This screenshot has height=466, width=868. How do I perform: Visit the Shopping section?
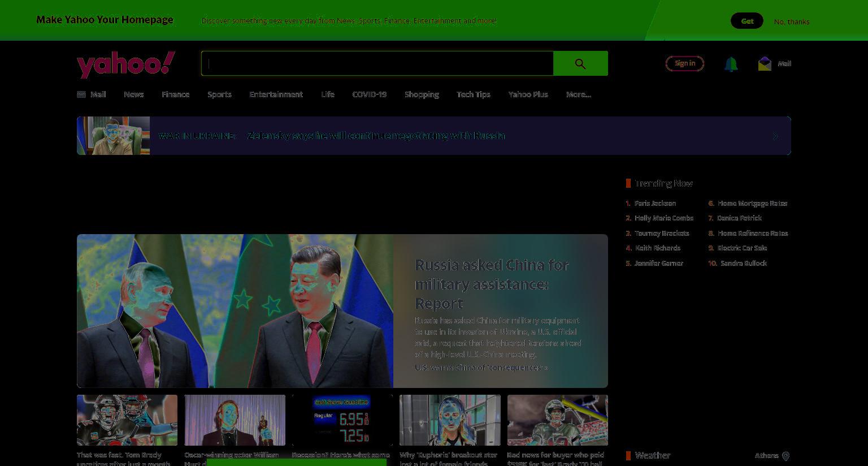(x=422, y=94)
